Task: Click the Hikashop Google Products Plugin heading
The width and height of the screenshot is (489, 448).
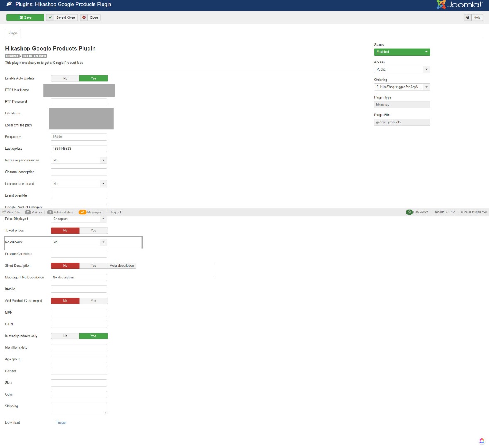Action: point(50,48)
